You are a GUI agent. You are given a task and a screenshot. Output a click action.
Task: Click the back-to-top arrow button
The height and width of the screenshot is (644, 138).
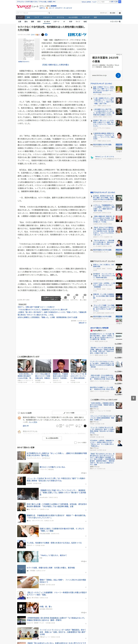click(x=133, y=398)
